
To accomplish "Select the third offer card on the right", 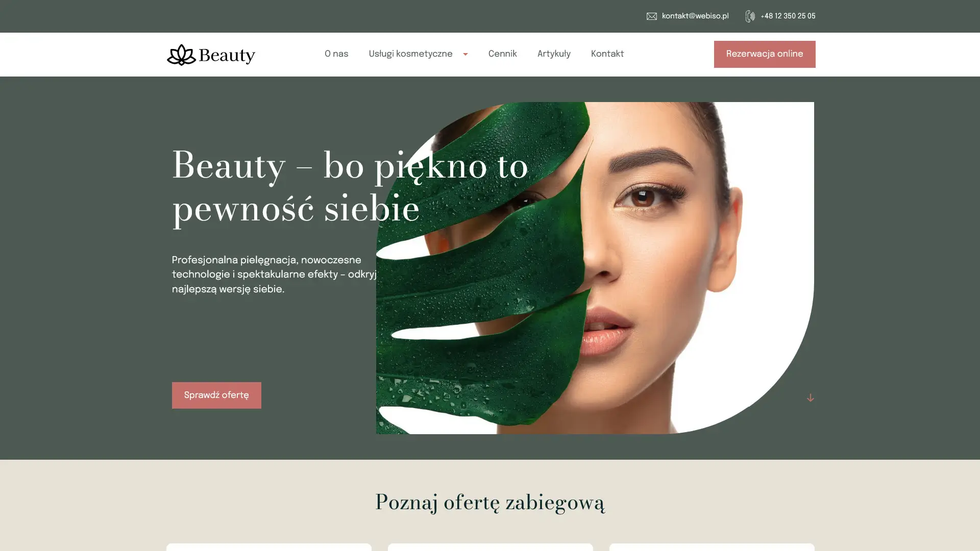I will (712, 547).
